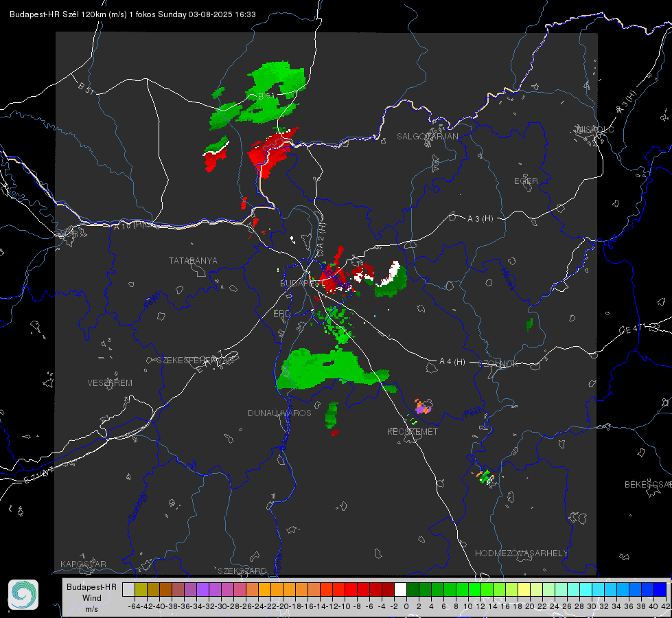Pick the leftmost gray legend swatch
This screenshot has height=618, width=672.
128,589
